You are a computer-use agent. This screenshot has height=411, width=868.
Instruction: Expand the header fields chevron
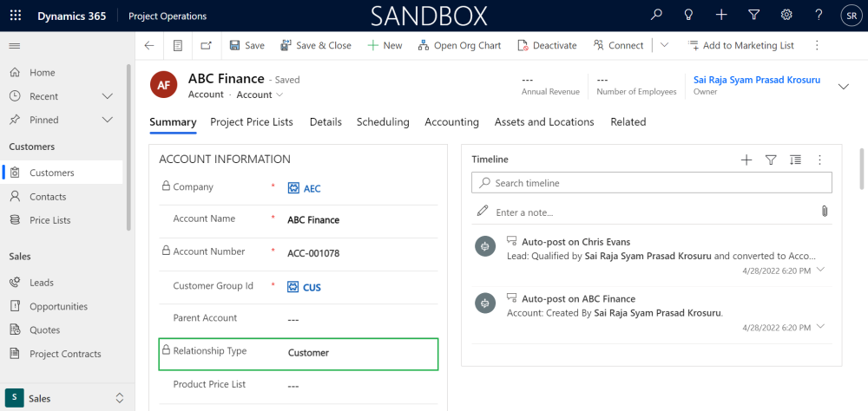[x=844, y=87]
